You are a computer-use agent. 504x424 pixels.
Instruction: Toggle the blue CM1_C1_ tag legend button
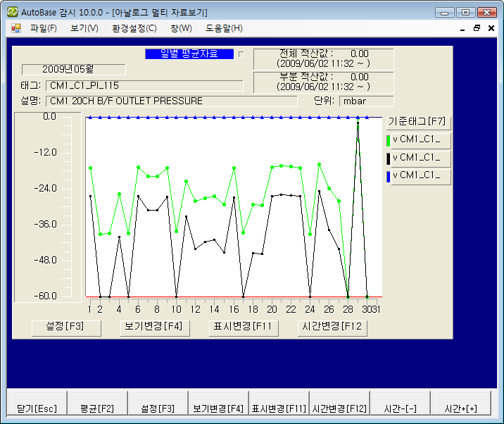421,177
